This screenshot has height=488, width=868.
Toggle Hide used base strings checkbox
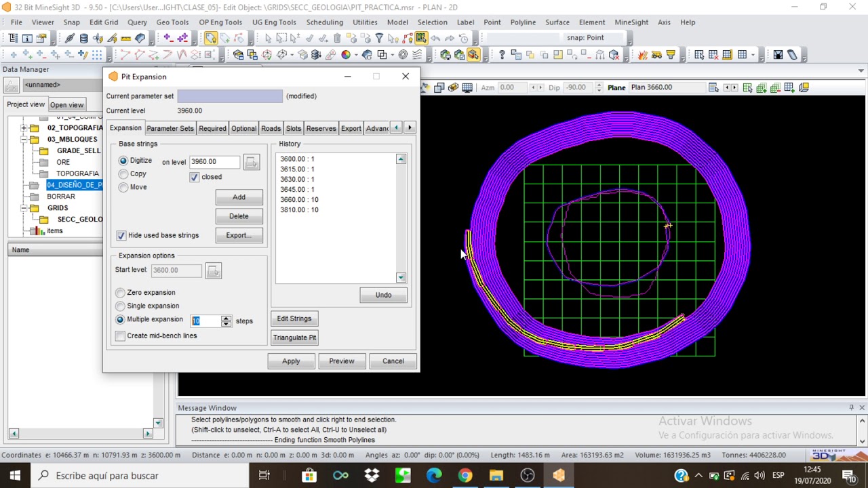click(121, 235)
